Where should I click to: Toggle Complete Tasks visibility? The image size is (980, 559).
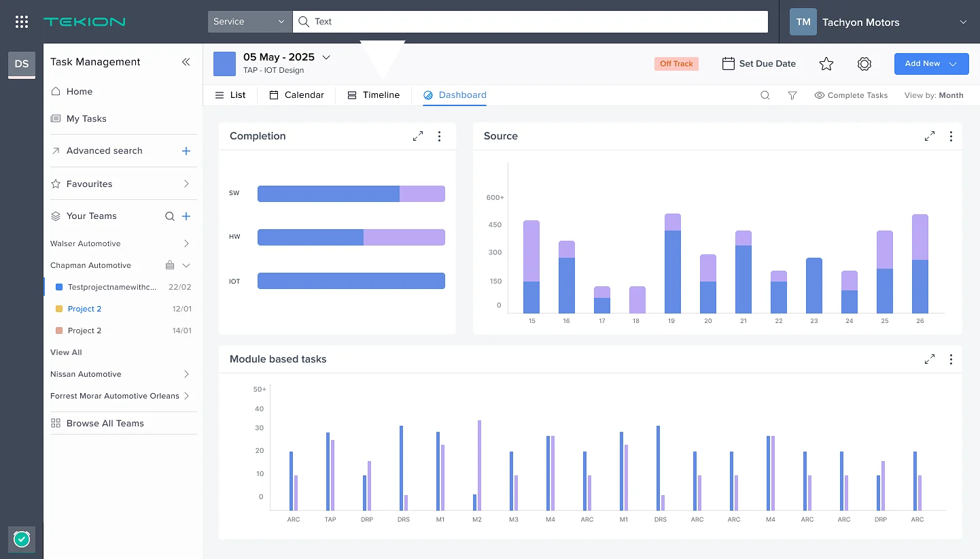(851, 95)
